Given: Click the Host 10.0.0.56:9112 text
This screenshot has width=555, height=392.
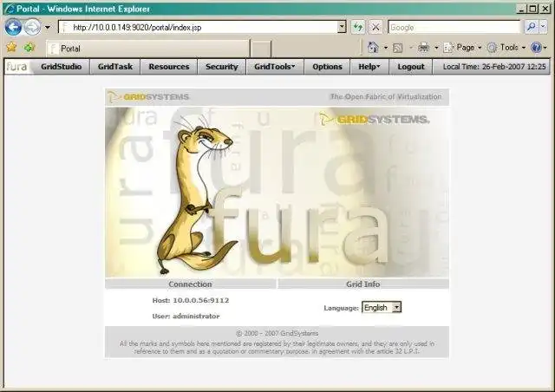Looking at the screenshot, I should coord(191,300).
